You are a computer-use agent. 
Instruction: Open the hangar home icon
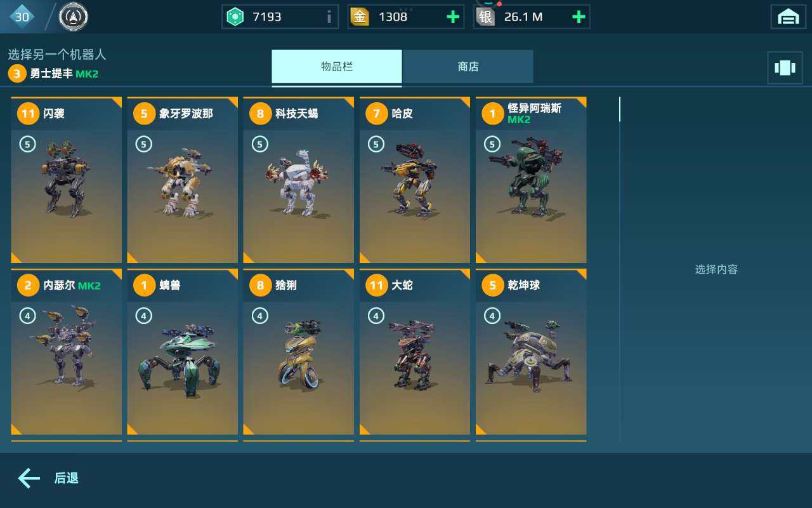coord(788,17)
